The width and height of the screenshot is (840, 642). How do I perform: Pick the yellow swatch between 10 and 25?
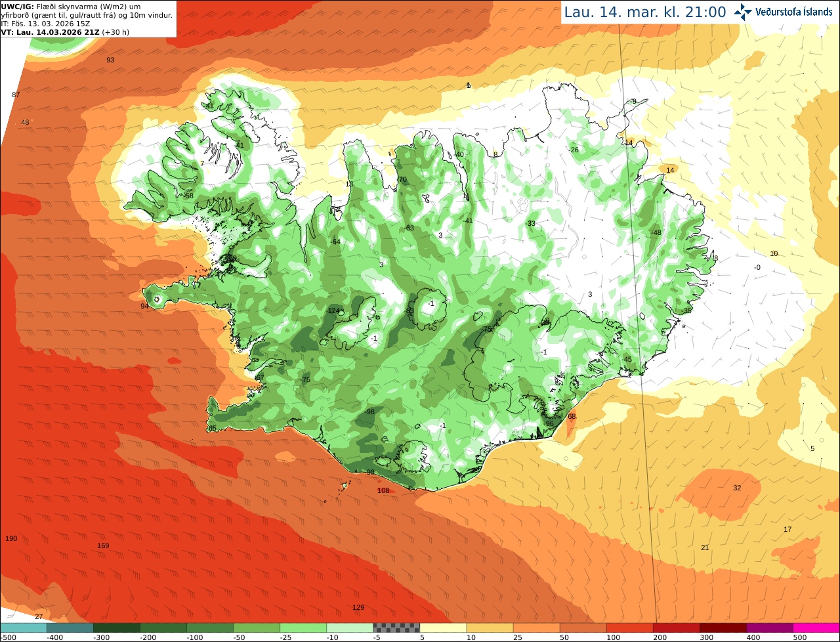click(x=490, y=628)
